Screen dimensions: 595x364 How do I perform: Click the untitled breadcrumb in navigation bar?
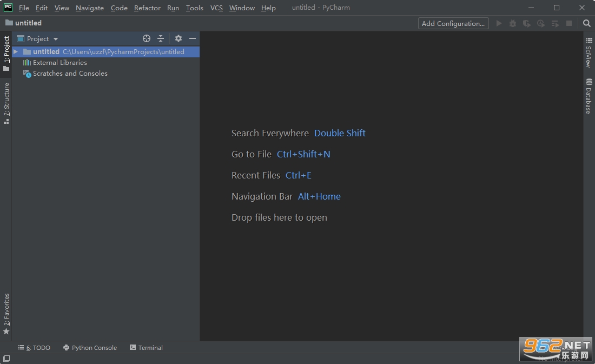[28, 23]
